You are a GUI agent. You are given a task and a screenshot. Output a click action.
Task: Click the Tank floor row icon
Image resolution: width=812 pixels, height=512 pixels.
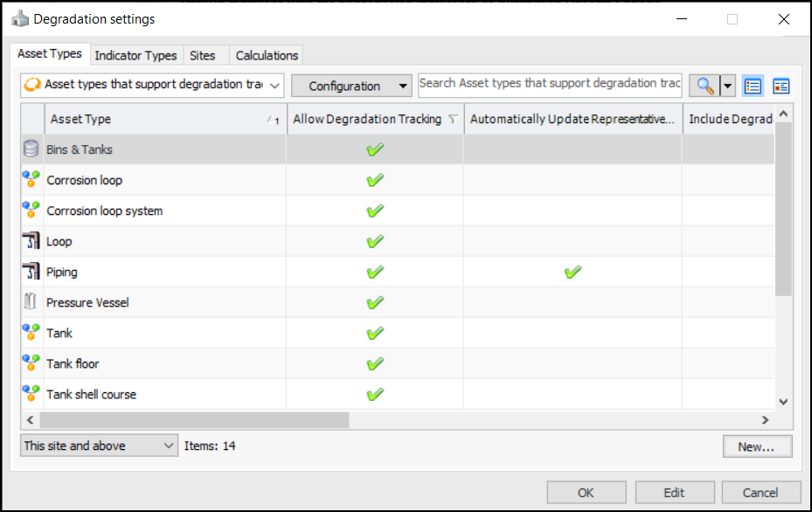[32, 363]
